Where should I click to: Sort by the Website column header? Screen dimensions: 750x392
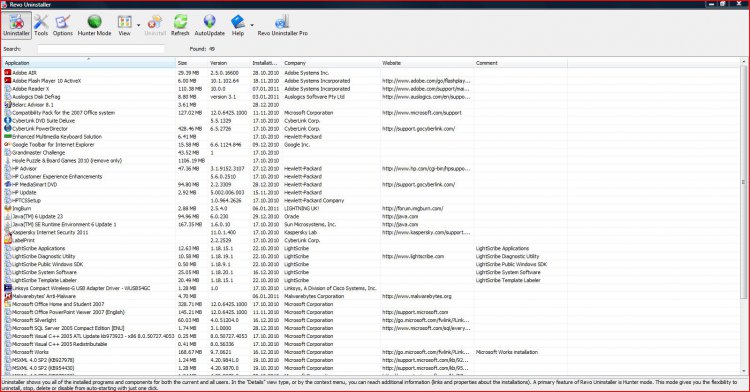(427, 63)
